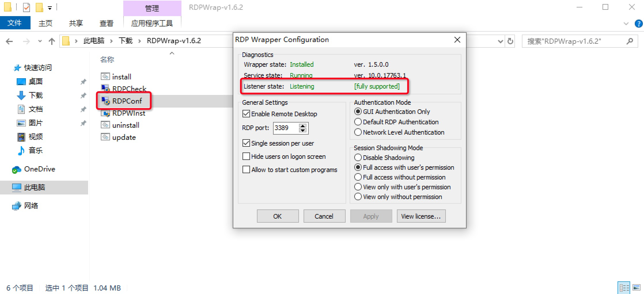Viewport: 644px width, 294px height.
Task: Click the Apply button
Action: pos(371,216)
